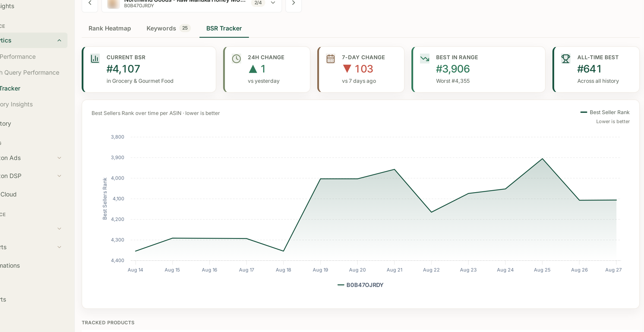This screenshot has width=644, height=332.
Task: Click the bar chart icon on Current BSR card
Action: (95, 59)
